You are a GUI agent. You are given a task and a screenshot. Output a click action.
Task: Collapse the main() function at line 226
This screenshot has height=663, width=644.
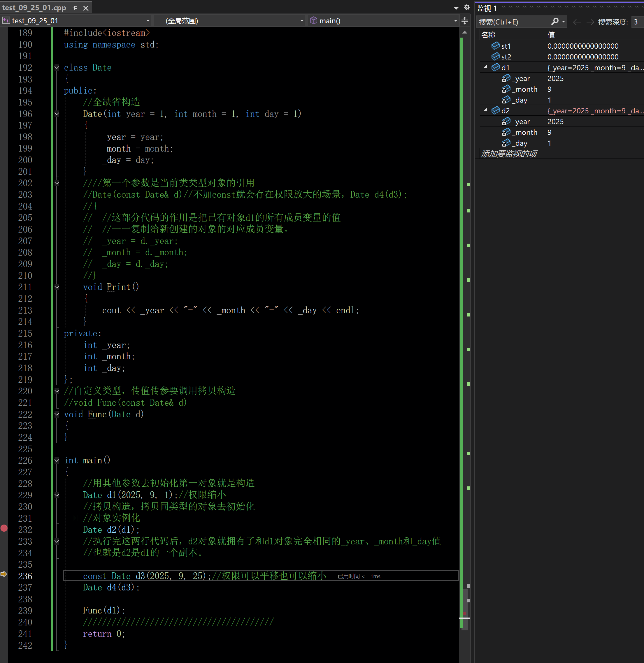tap(57, 461)
